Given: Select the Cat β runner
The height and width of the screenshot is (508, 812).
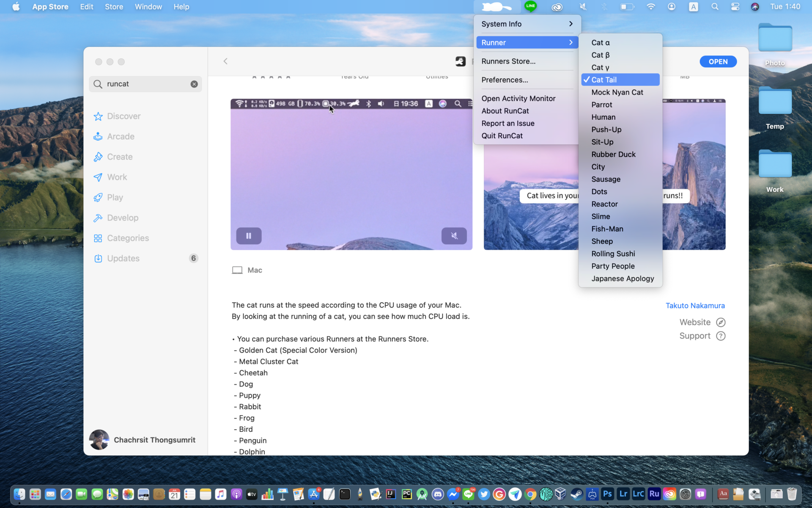Looking at the screenshot, I should pyautogui.click(x=620, y=55).
